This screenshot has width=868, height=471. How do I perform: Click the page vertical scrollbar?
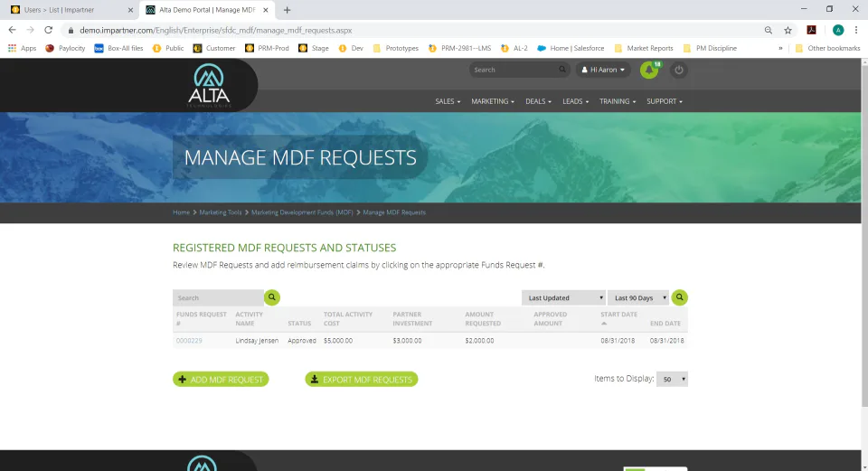(x=864, y=238)
